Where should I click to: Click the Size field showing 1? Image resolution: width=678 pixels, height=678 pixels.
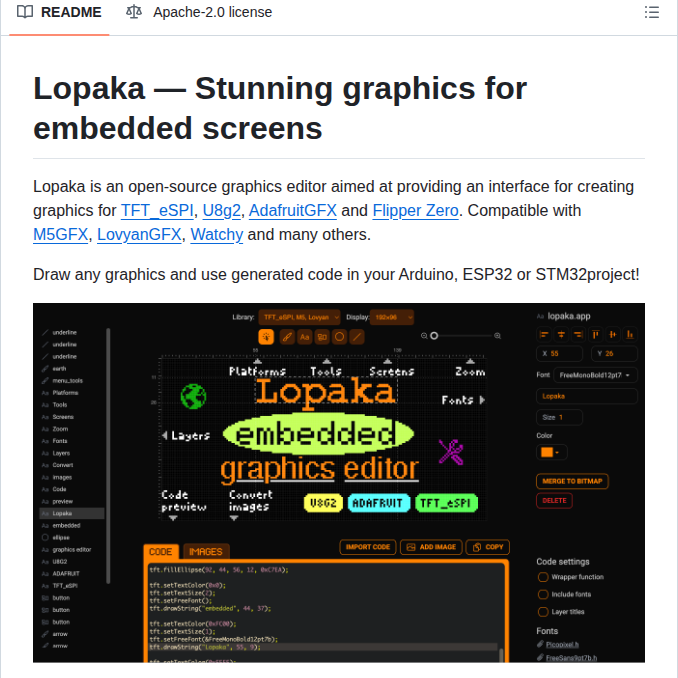(560, 418)
